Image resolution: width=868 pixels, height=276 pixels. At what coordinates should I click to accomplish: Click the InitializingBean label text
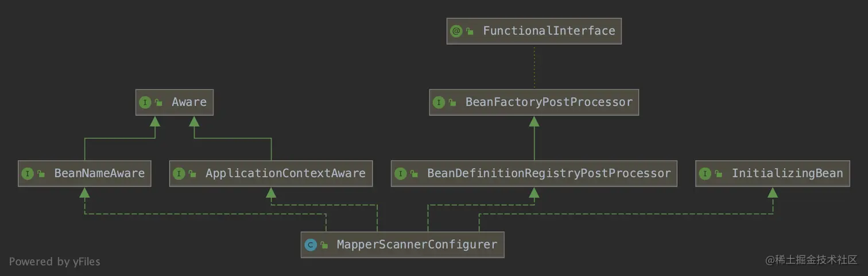click(787, 173)
